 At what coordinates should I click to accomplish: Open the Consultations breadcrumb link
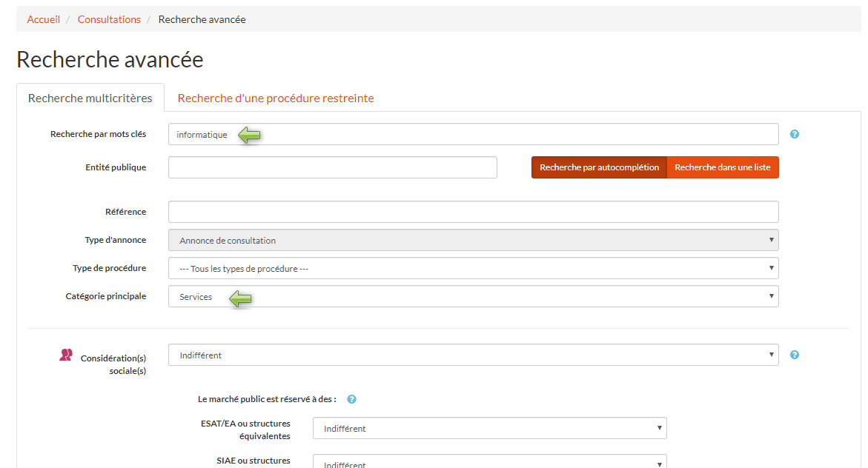(109, 19)
